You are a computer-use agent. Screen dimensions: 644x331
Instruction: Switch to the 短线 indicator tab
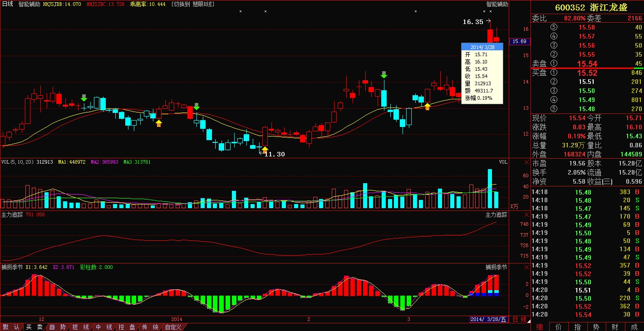(80, 327)
